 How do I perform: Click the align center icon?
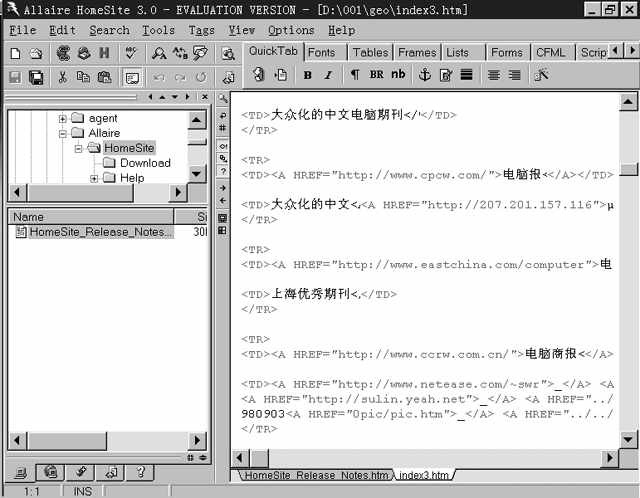(x=493, y=75)
